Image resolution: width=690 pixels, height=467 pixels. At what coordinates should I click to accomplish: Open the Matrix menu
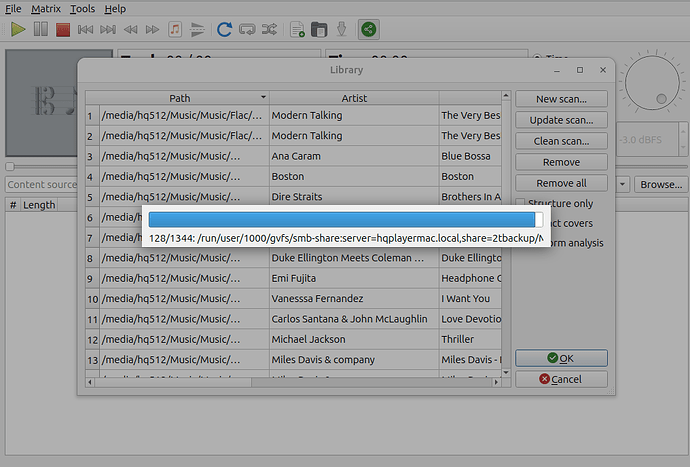[x=46, y=9]
